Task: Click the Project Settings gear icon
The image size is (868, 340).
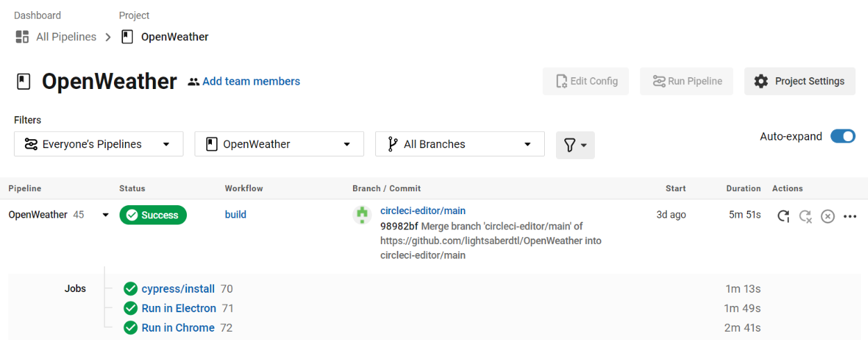Action: pyautogui.click(x=761, y=81)
